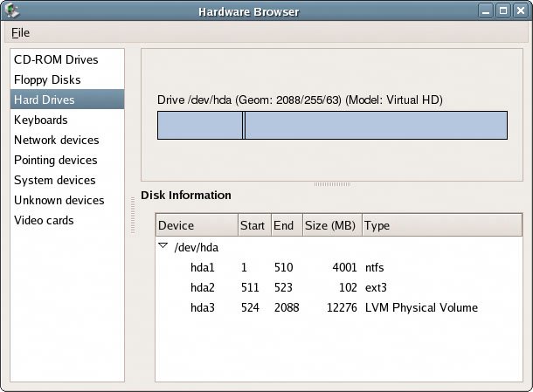
Task: Select the Hard Drives category
Action: [x=44, y=100]
